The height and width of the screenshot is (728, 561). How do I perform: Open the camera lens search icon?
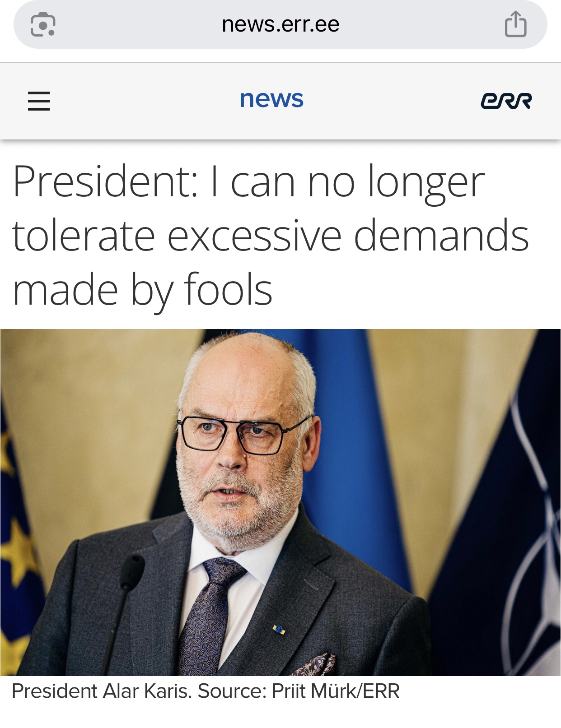click(43, 24)
